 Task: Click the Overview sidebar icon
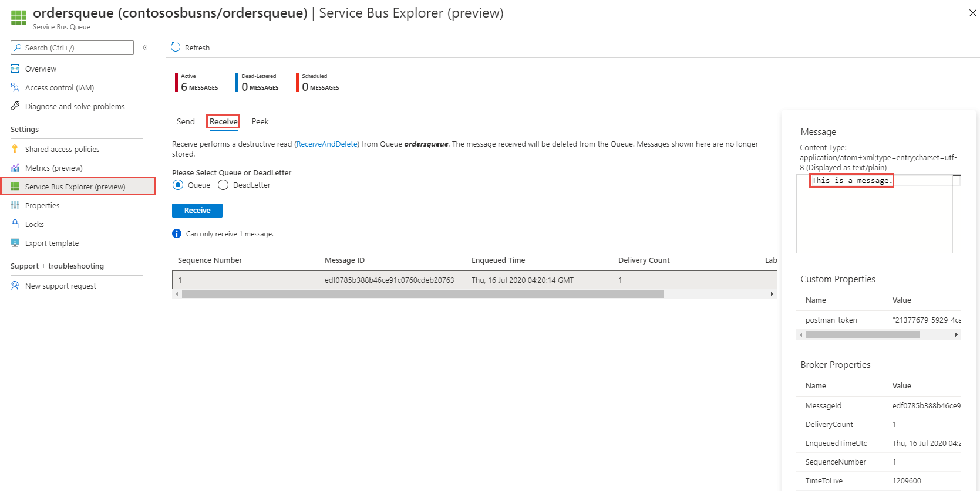15,69
